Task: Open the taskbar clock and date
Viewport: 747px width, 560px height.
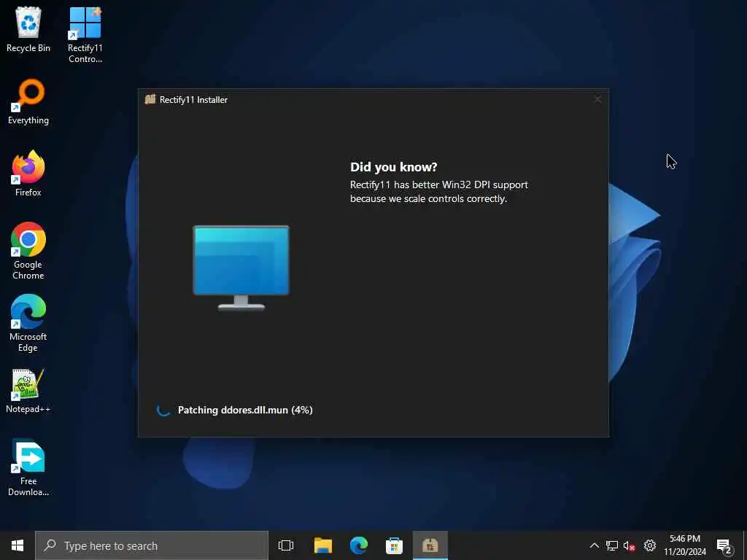Action: pyautogui.click(x=685, y=545)
